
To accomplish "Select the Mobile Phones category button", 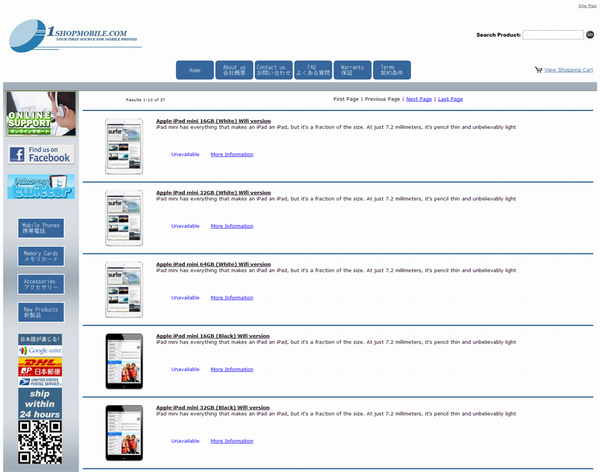I will [x=41, y=228].
